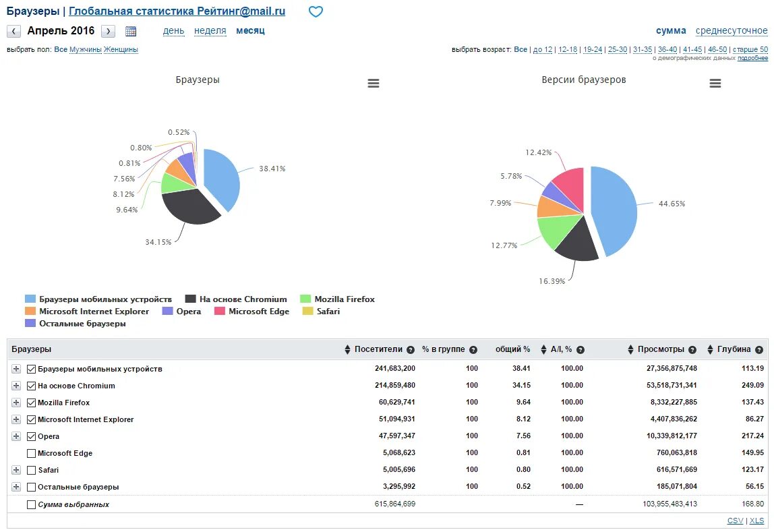This screenshot has height=532, width=774.
Task: Click help icon next to Просмотры
Action: [692, 350]
